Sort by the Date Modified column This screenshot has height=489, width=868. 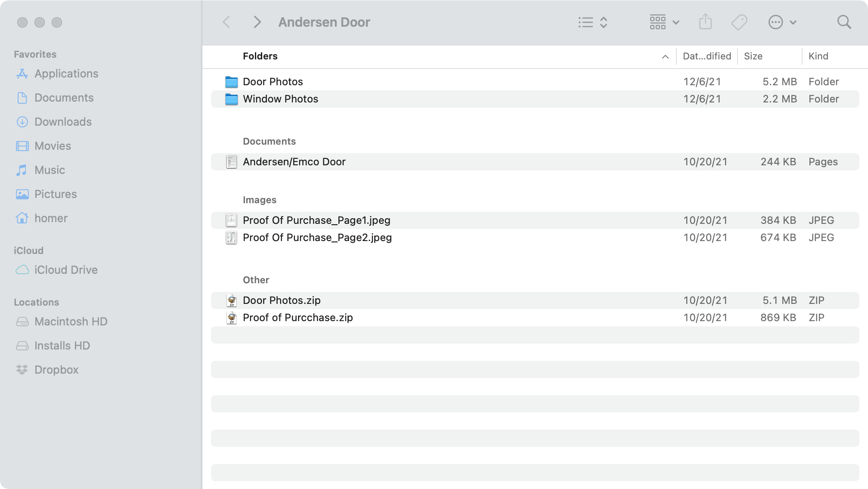click(x=707, y=56)
